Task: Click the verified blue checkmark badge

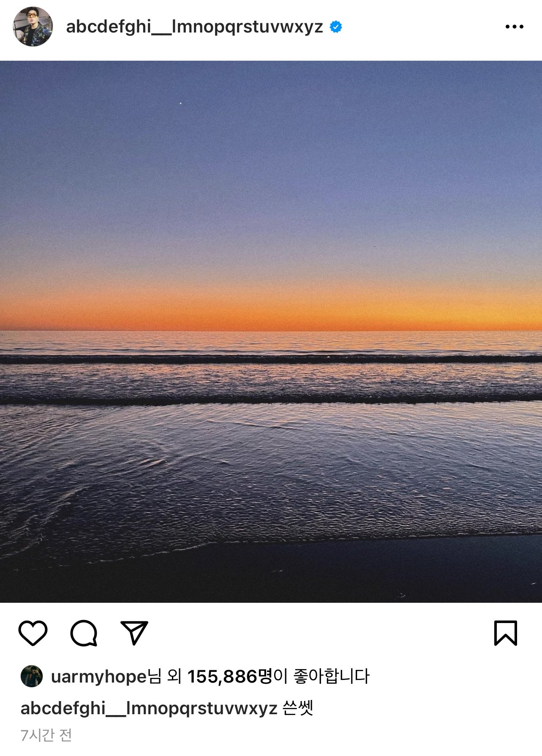Action: point(336,26)
